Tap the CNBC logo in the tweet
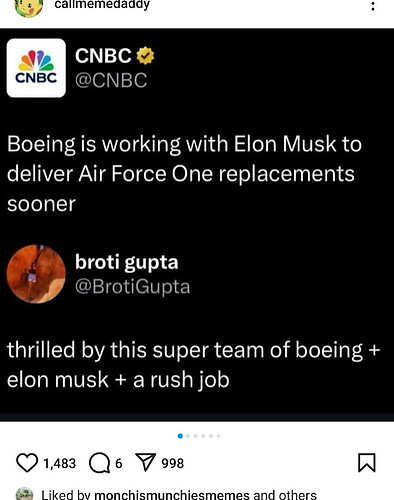Viewport: 394px width, 500px height. click(36, 68)
